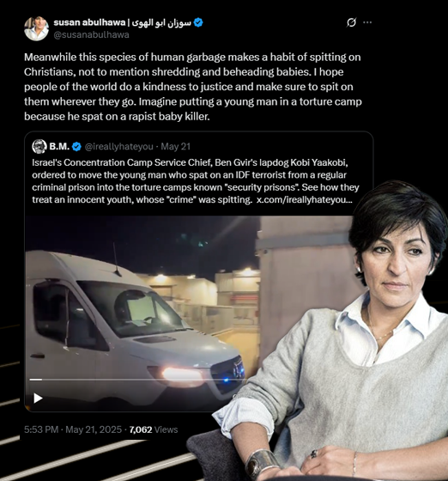448x481 pixels.
Task: Click the blue verified badge beside susan abulhawa
Action: [x=198, y=22]
